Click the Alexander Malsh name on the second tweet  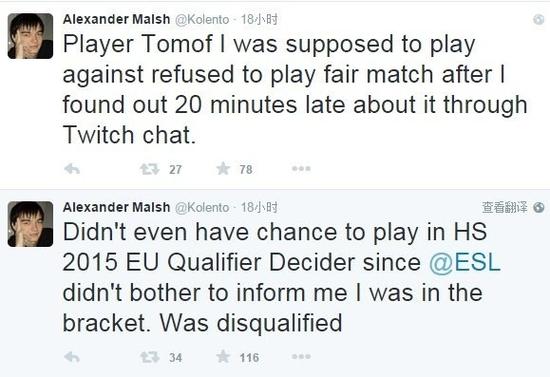[116, 207]
